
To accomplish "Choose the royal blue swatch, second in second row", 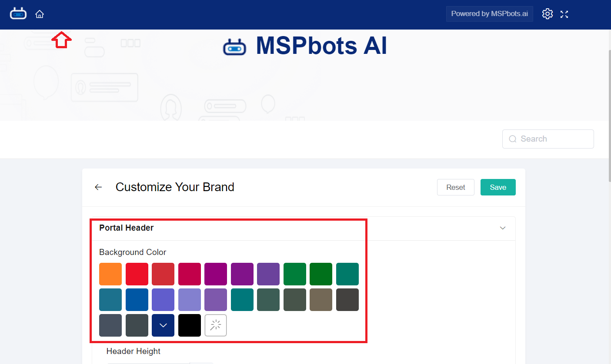I will tap(137, 300).
